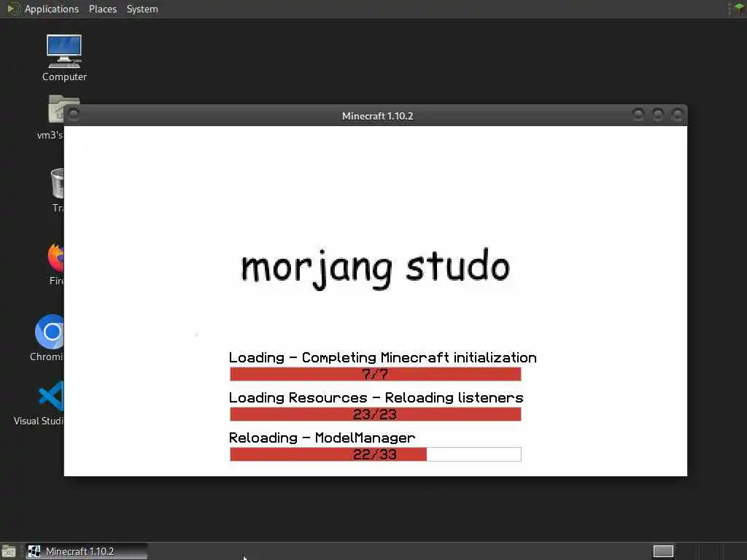The height and width of the screenshot is (560, 747).
Task: Click the Minecraft window menu button in the titlebar
Action: [x=74, y=114]
